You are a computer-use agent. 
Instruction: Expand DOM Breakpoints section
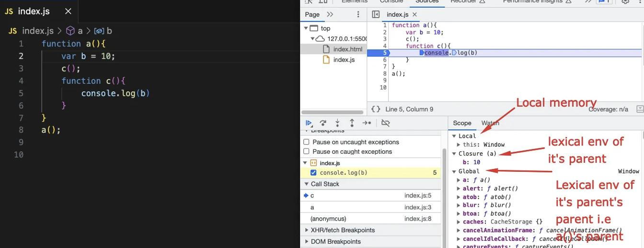pos(307,242)
